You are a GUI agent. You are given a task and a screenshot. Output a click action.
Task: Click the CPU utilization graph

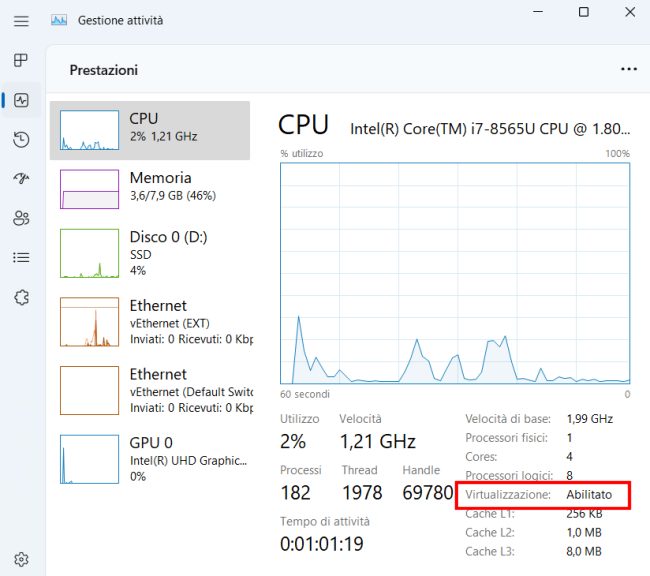coord(455,273)
